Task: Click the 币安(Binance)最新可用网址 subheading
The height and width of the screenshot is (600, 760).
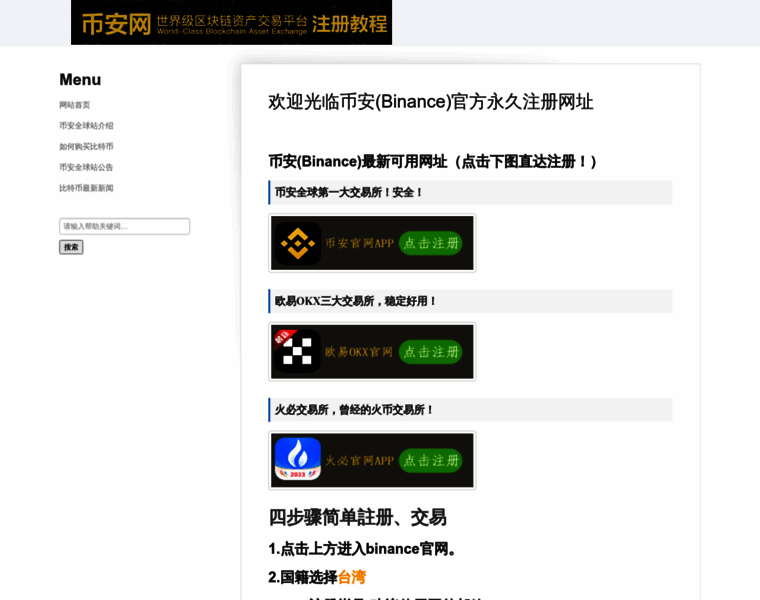Action: click(x=432, y=161)
